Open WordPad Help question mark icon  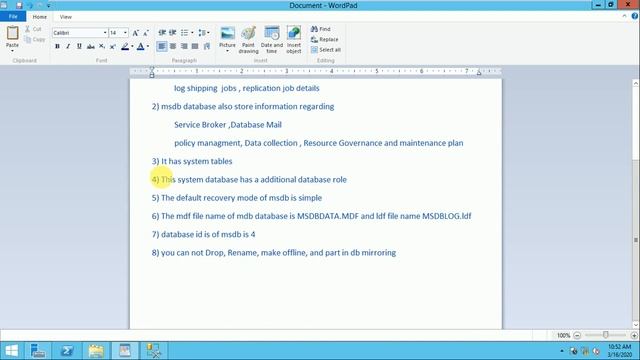point(635,16)
